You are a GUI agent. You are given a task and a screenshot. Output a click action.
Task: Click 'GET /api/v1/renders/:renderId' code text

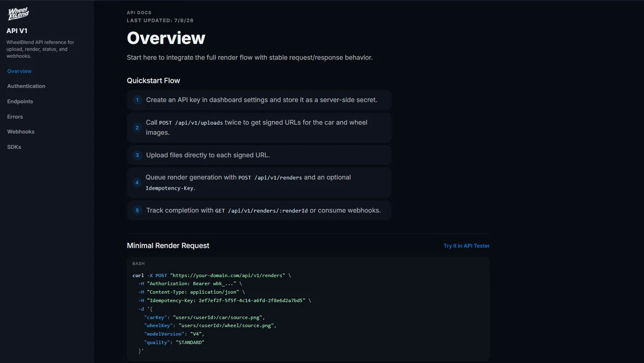tap(262, 211)
